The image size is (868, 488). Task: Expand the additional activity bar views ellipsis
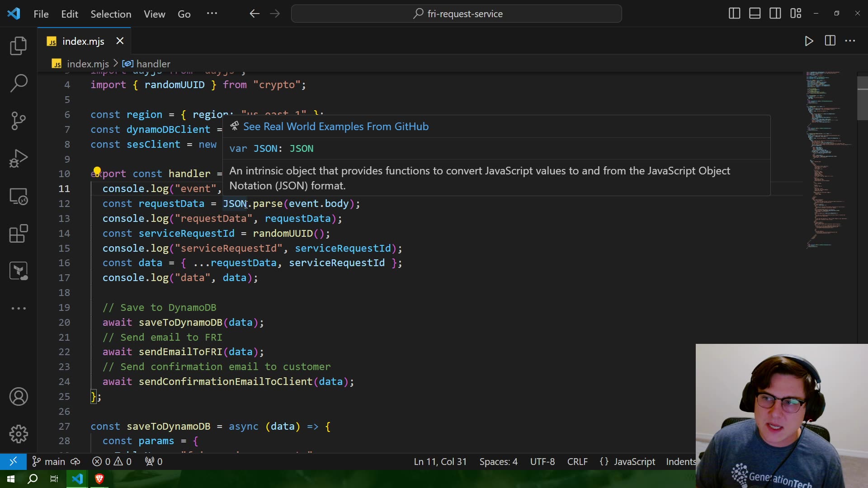[19, 308]
